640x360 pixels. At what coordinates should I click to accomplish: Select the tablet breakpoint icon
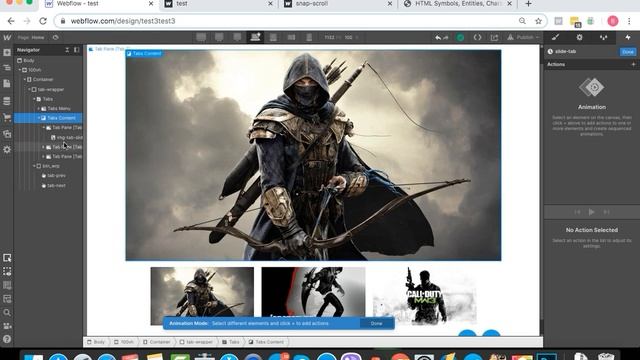(273, 37)
